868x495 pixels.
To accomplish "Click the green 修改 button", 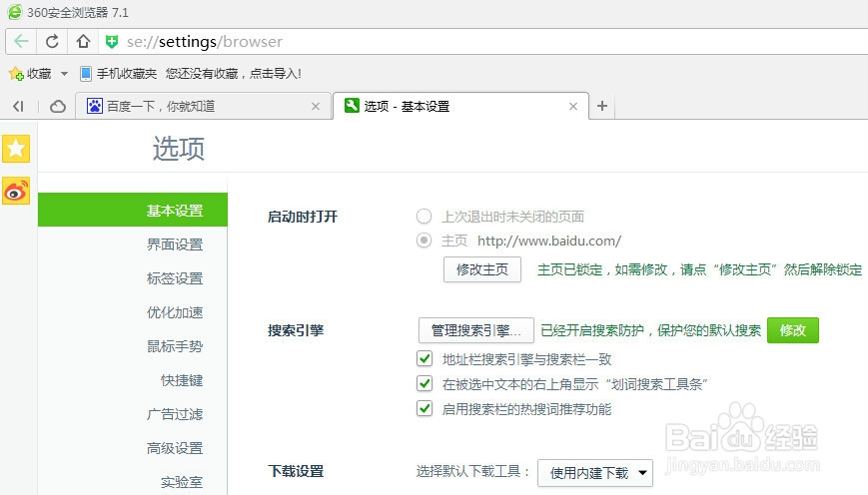I will point(793,330).
